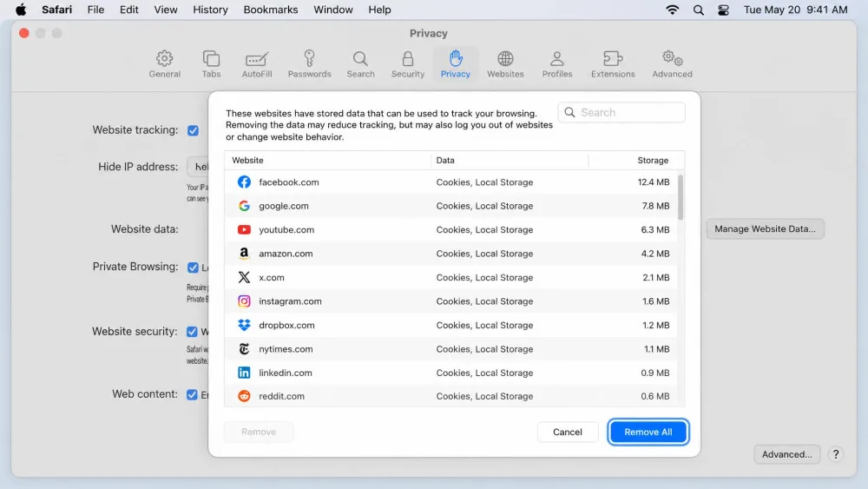Open the Help menu
Viewport: 868px width, 489px height.
pyautogui.click(x=380, y=10)
